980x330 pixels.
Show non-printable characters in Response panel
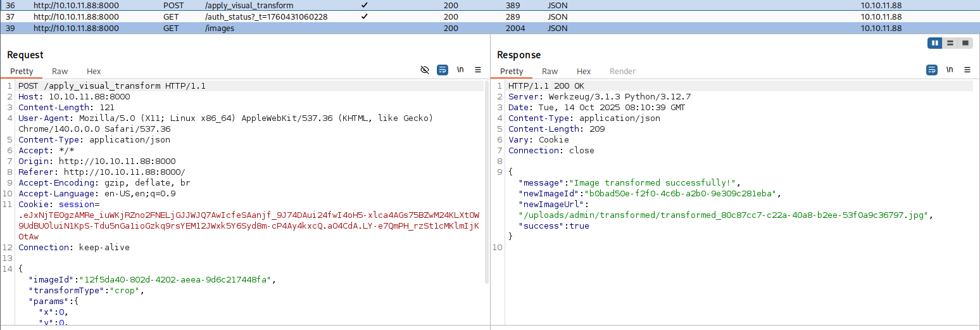[x=950, y=70]
